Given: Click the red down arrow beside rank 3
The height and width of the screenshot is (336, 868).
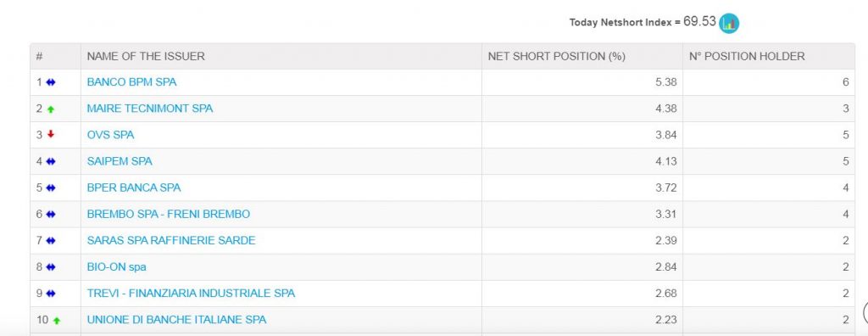Looking at the screenshot, I should (51, 134).
